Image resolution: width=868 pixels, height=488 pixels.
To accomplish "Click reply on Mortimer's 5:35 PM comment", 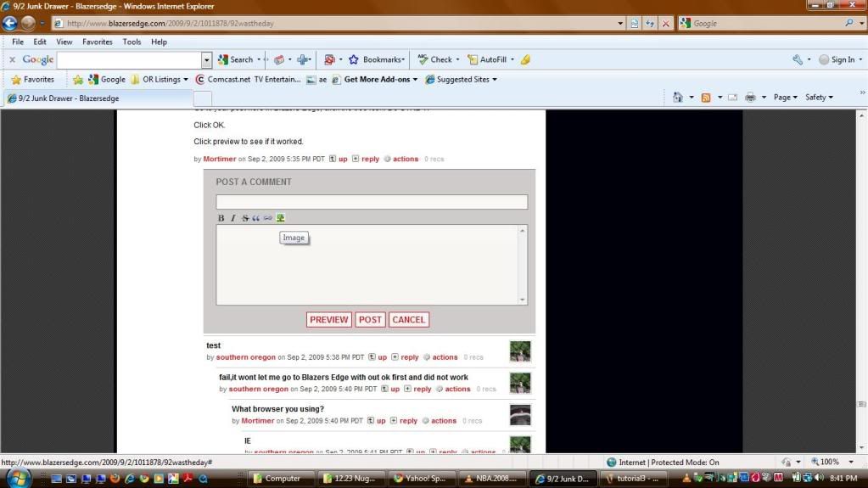I will pos(370,159).
